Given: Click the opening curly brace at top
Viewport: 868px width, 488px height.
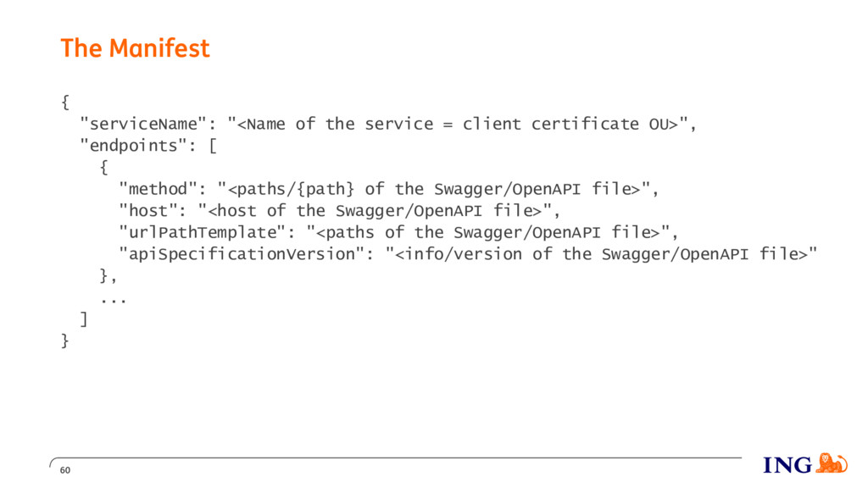Looking at the screenshot, I should (x=65, y=103).
